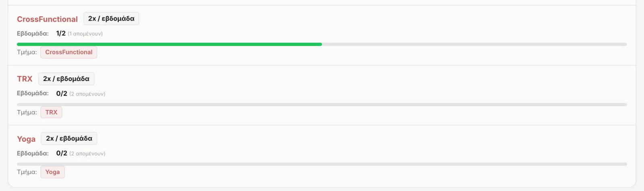Open the Yoga program title
Screen dimensions: 644x191
tap(26, 139)
